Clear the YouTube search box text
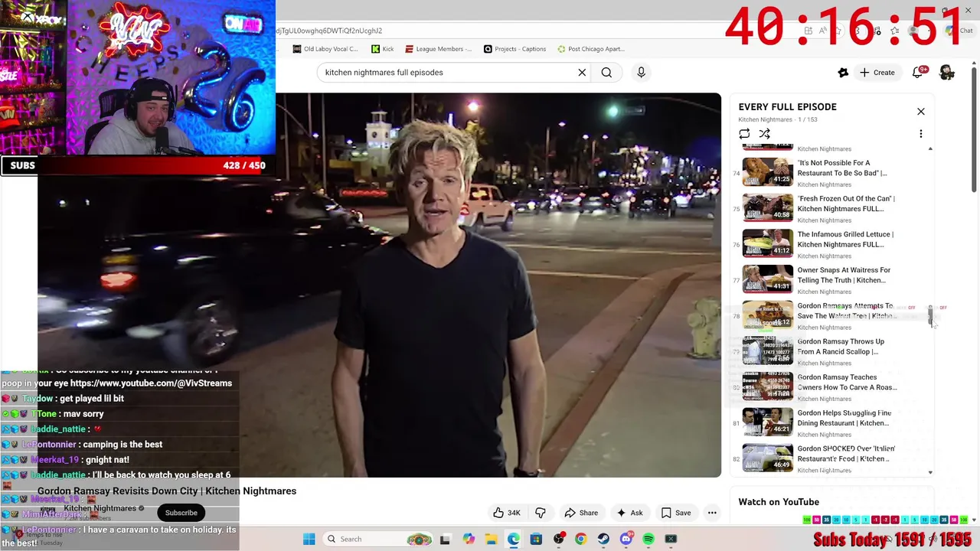Screen dimensions: 980x551 tap(582, 73)
